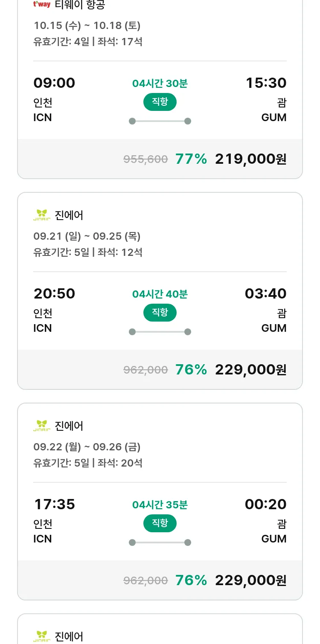Click route line under 04시간 30분
Image resolution: width=320 pixels, height=644 pixels.
[x=160, y=121]
